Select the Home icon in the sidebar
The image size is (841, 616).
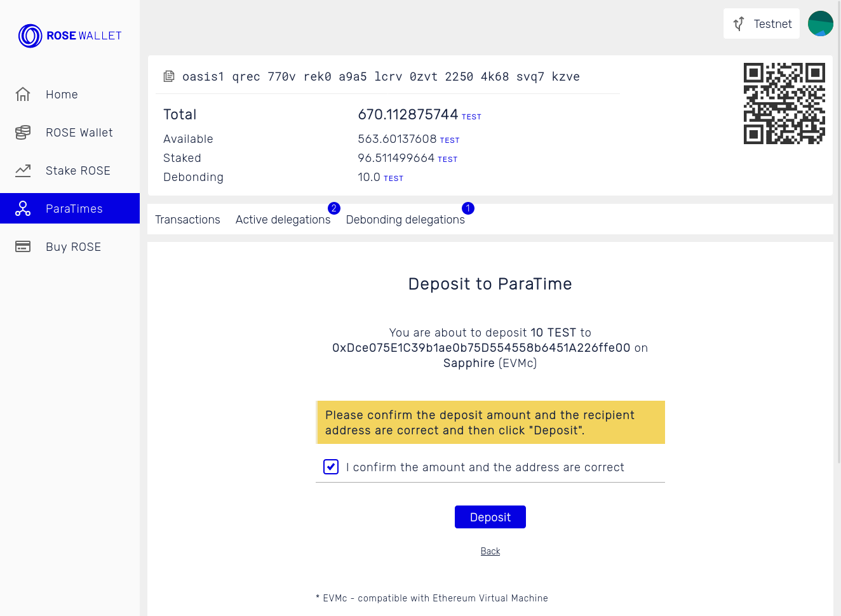23,94
